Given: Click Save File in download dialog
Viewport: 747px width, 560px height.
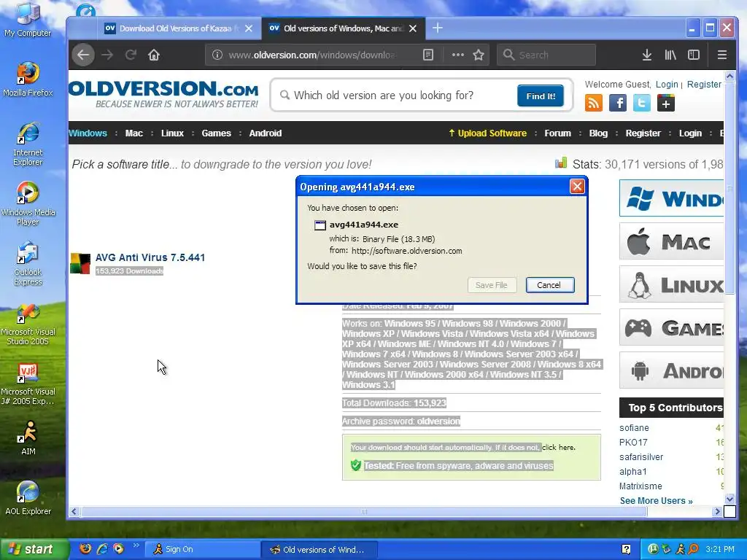Looking at the screenshot, I should click(492, 285).
